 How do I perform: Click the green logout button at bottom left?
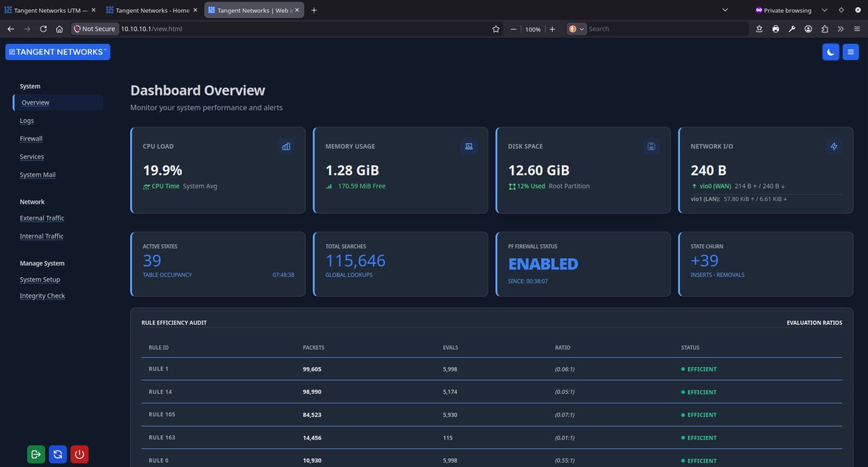point(36,455)
